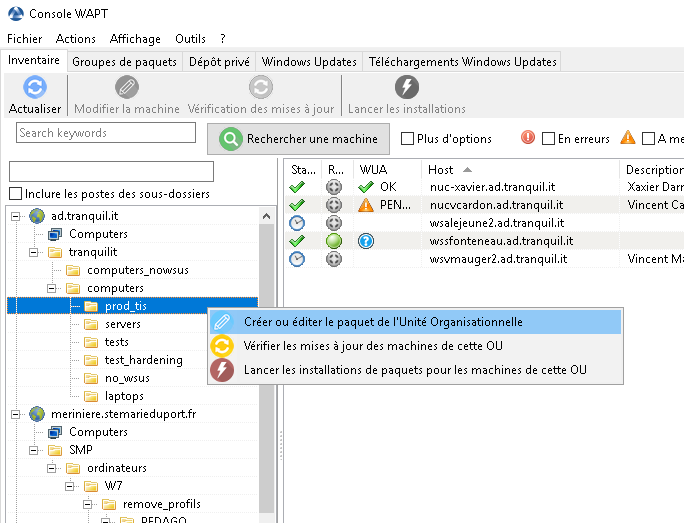The image size is (684, 523).
Task: Click the green WUA OK checkmark icon
Action: pyautogui.click(x=366, y=187)
